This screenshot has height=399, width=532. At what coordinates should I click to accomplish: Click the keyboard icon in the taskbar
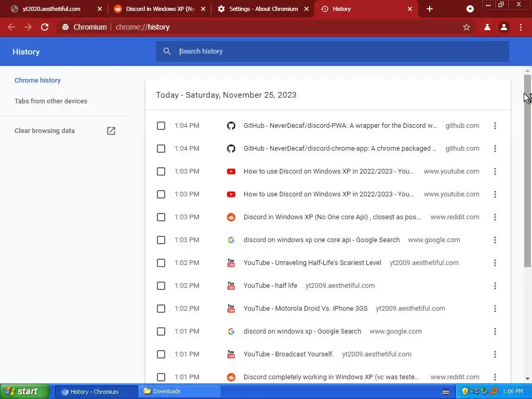[446, 392]
